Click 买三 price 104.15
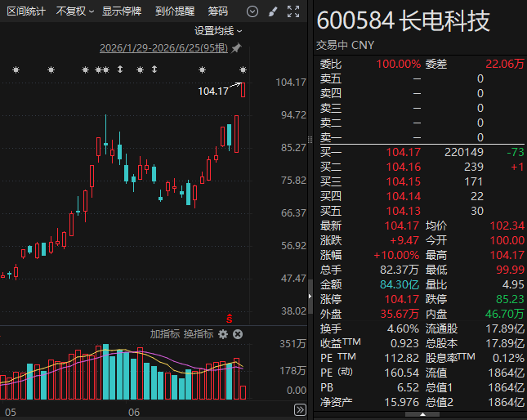This screenshot has width=527, height=420. [x=404, y=181]
